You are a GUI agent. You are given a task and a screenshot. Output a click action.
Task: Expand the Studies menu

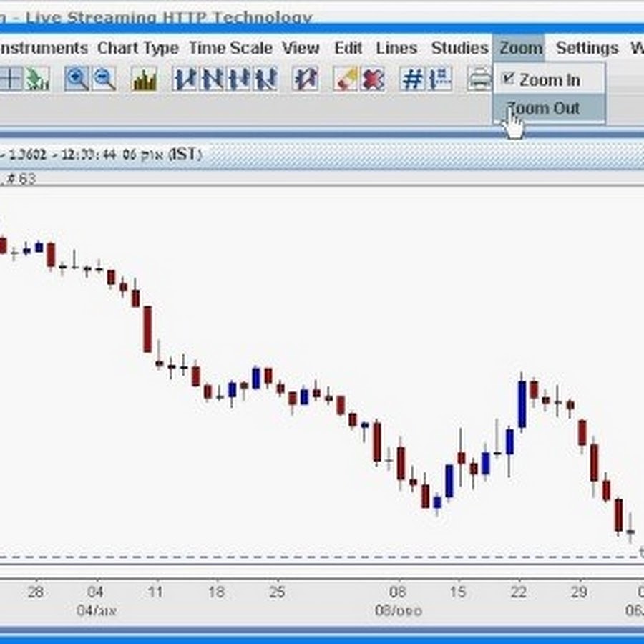459,48
